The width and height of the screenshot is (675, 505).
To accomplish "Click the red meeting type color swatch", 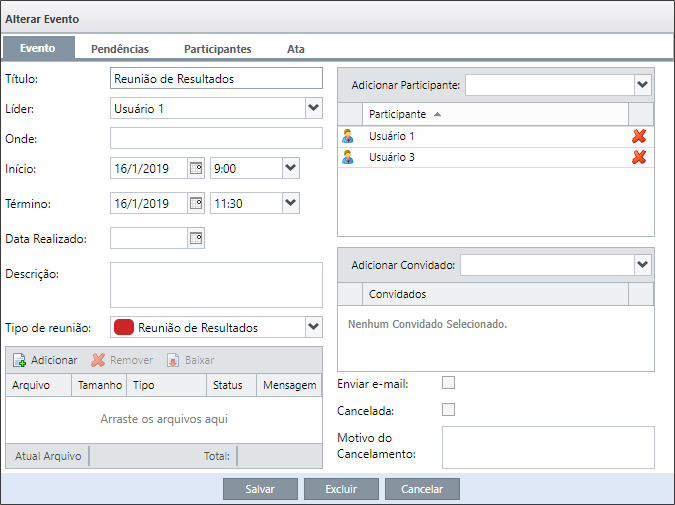I will pos(124,327).
